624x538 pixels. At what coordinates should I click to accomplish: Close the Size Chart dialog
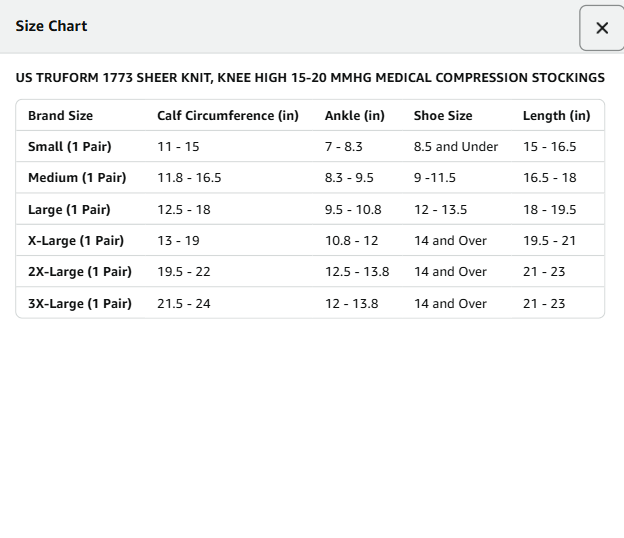click(x=602, y=28)
